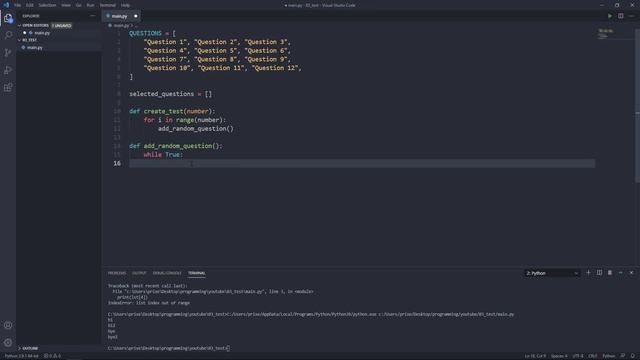Click the '1 UNSAVED' badge
The height and width of the screenshot is (360, 640).
pyautogui.click(x=62, y=25)
